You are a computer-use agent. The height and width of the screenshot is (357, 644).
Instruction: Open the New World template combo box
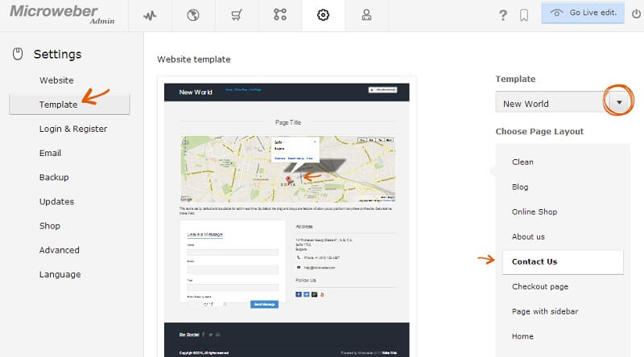coord(551,103)
